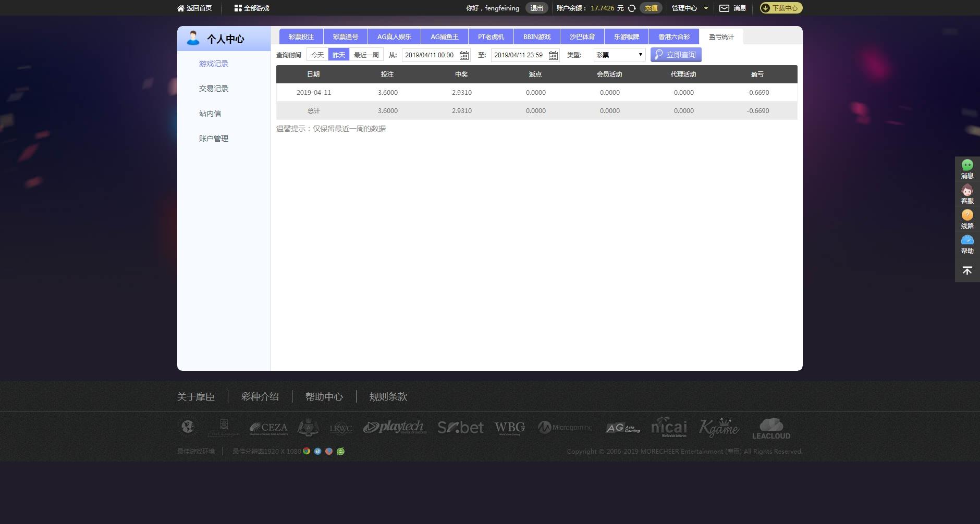The image size is (980, 524).
Task: Switch to the 香港六合彩 tab
Action: tap(674, 36)
